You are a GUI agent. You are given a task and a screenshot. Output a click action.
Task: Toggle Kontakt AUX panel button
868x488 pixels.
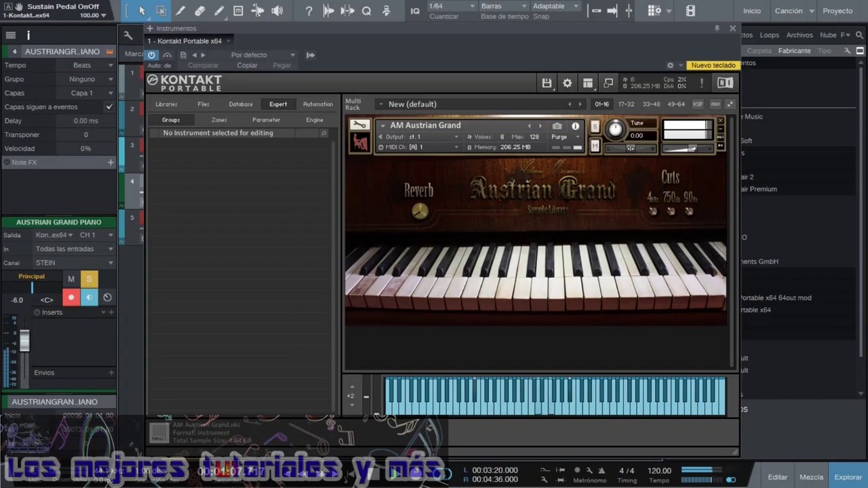click(715, 104)
